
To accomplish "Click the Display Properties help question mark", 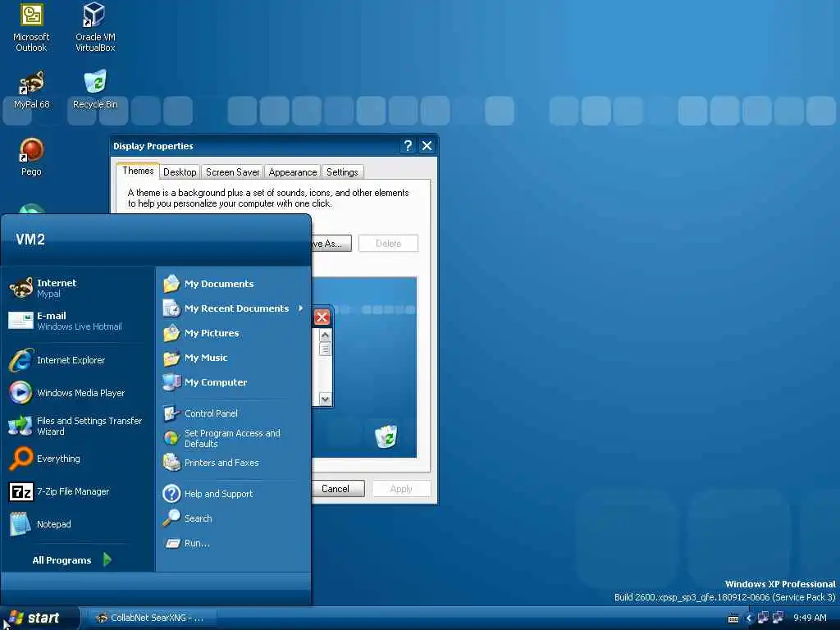I will 408,146.
